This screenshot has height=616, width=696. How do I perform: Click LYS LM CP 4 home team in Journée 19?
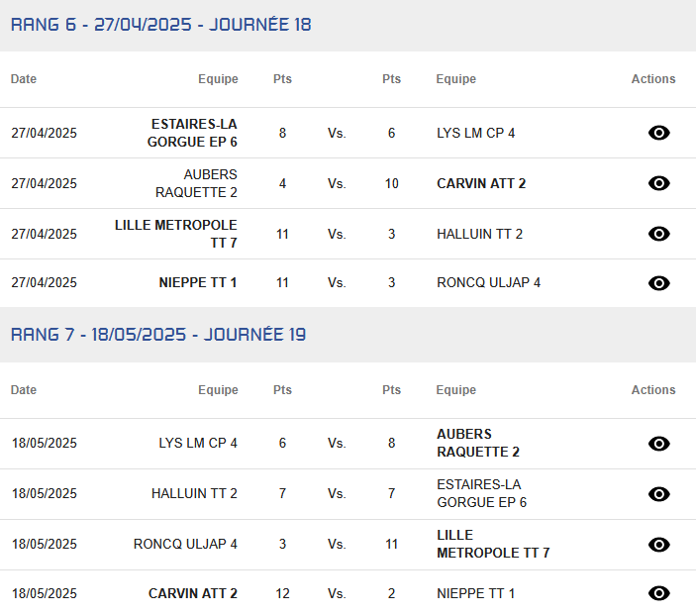pos(198,443)
